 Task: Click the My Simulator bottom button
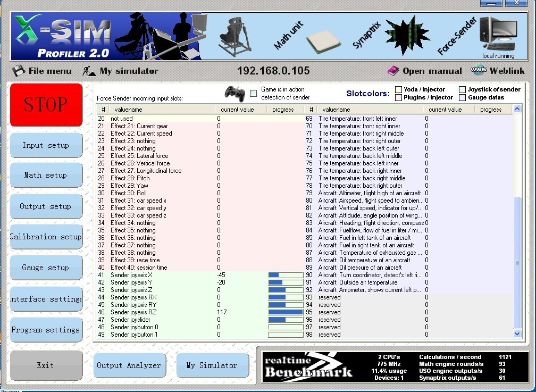(212, 365)
